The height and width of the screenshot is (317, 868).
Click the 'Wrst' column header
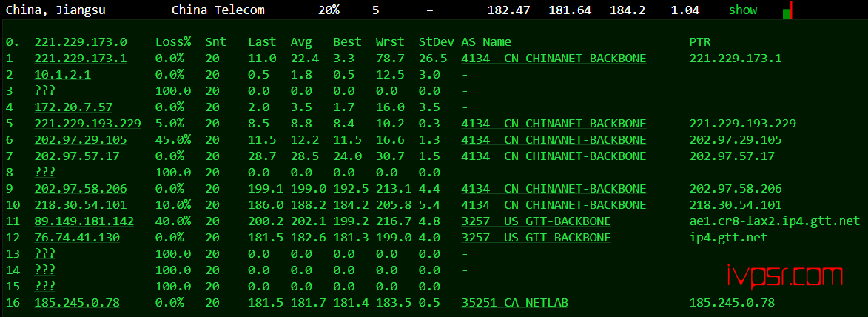tap(390, 42)
